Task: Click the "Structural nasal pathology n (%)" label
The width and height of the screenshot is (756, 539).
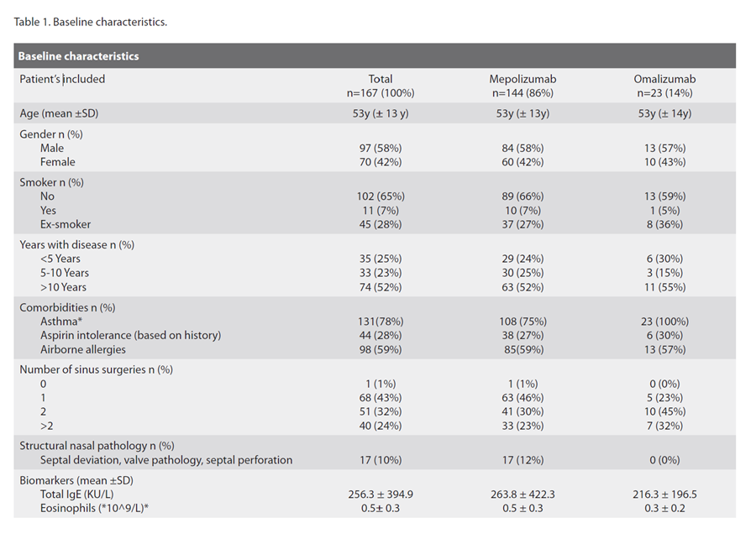Action: pos(97,446)
